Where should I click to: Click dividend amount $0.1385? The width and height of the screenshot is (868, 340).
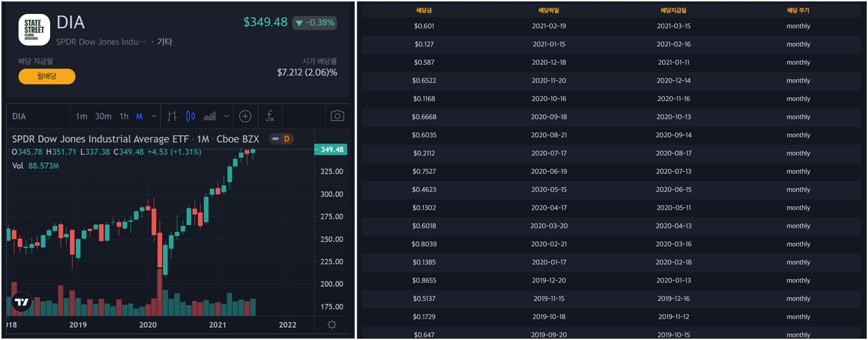(x=424, y=263)
